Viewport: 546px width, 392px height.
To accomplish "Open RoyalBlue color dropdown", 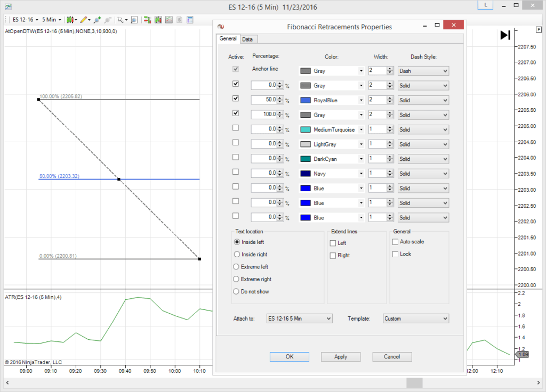I will [361, 100].
